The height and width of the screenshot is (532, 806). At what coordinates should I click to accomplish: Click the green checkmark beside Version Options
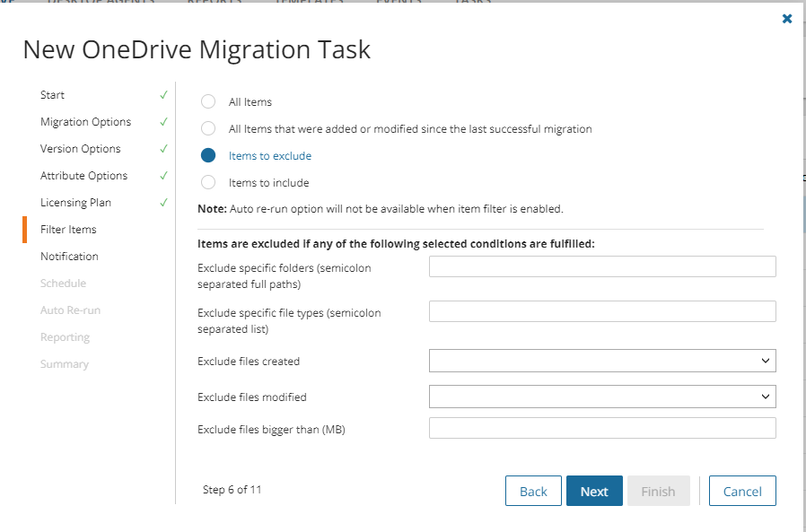[x=163, y=149]
